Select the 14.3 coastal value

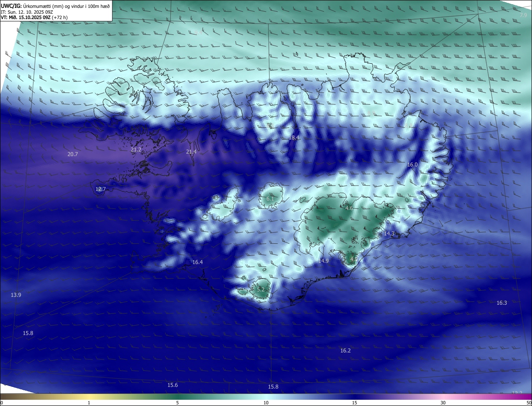(x=389, y=234)
